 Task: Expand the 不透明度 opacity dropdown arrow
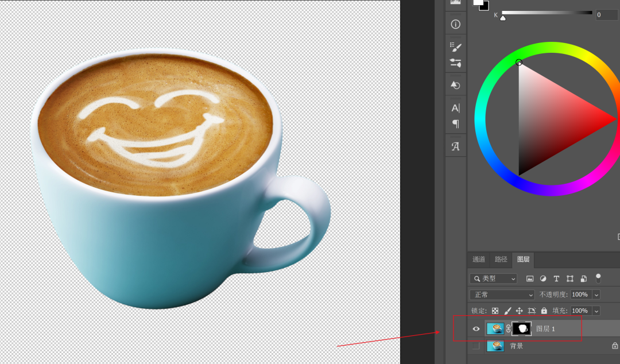[596, 295]
